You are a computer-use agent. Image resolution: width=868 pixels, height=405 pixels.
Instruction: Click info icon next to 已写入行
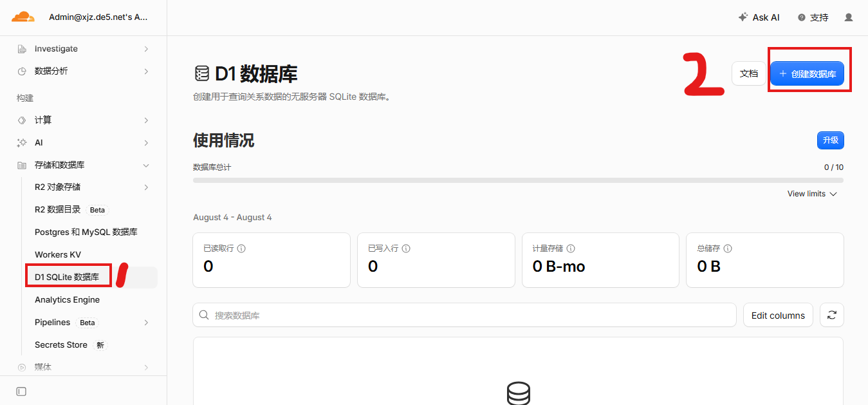click(407, 248)
